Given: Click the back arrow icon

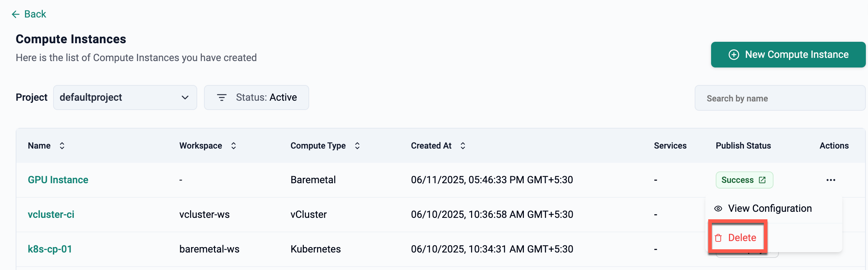Looking at the screenshot, I should (15, 14).
